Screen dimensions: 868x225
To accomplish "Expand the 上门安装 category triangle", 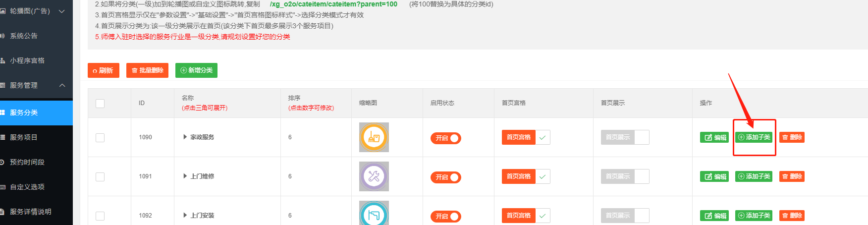I will (185, 215).
